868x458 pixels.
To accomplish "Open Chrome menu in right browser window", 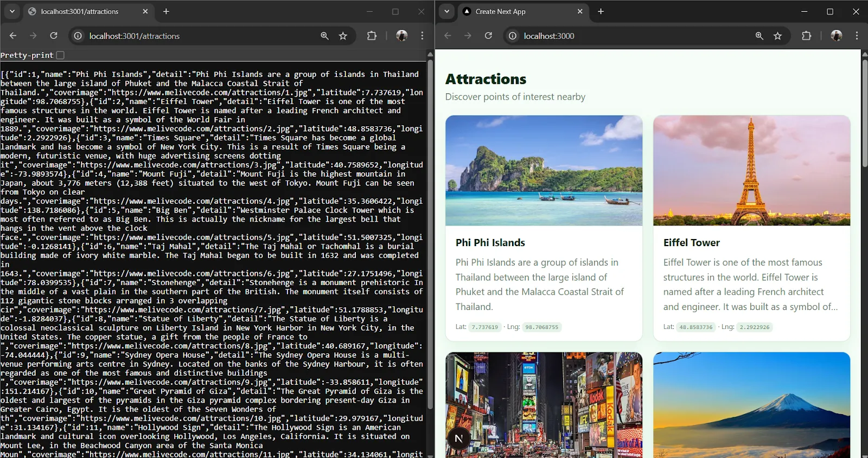I will pos(857,36).
